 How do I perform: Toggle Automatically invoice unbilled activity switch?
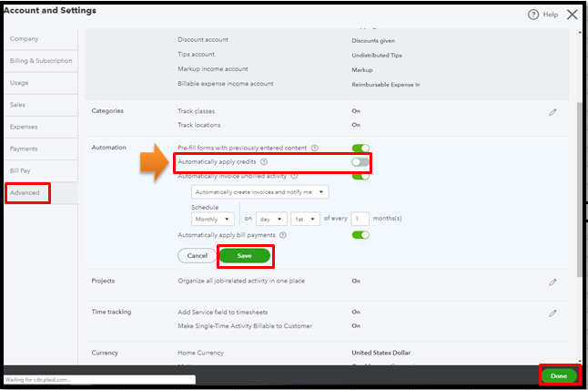point(360,176)
